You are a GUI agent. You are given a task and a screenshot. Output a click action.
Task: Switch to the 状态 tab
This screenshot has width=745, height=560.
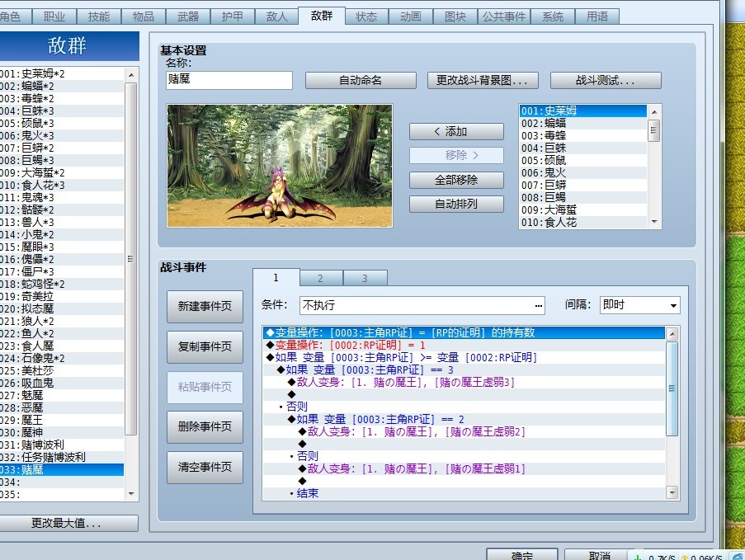pos(366,16)
